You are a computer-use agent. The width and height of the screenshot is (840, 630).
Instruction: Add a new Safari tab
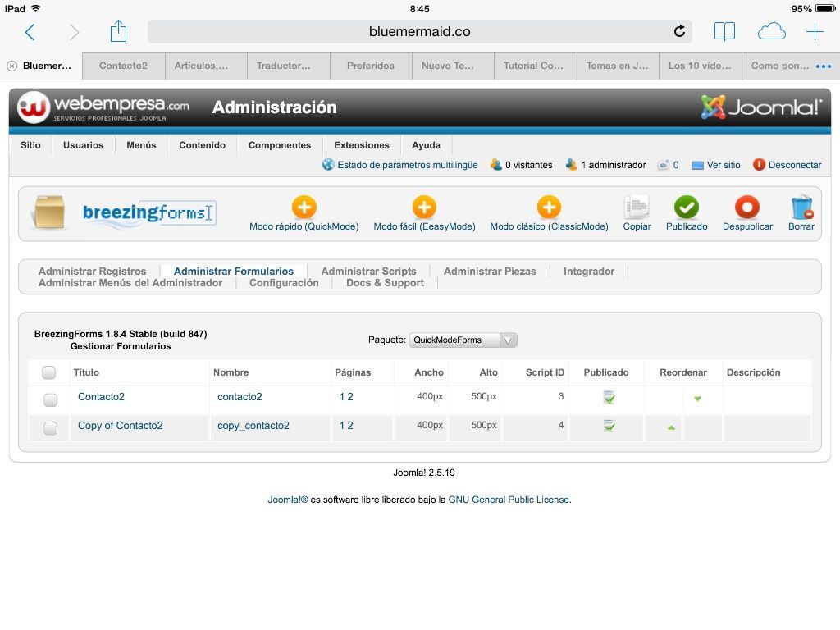(x=815, y=32)
